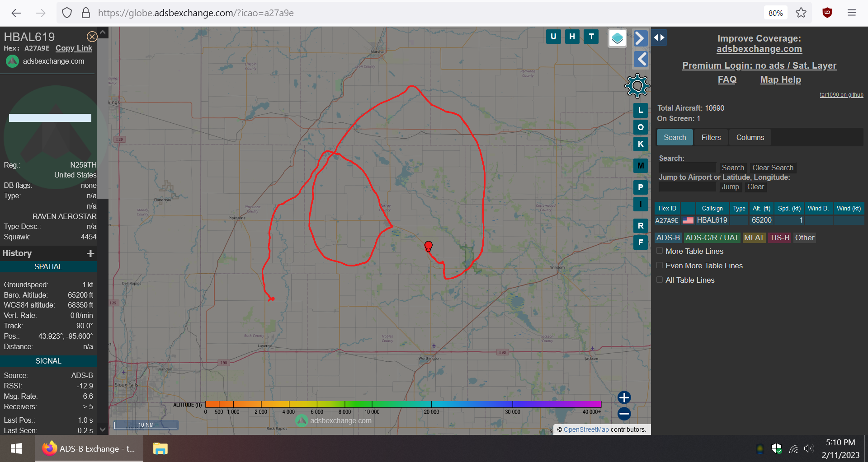Click the Clear Search button

click(x=773, y=168)
